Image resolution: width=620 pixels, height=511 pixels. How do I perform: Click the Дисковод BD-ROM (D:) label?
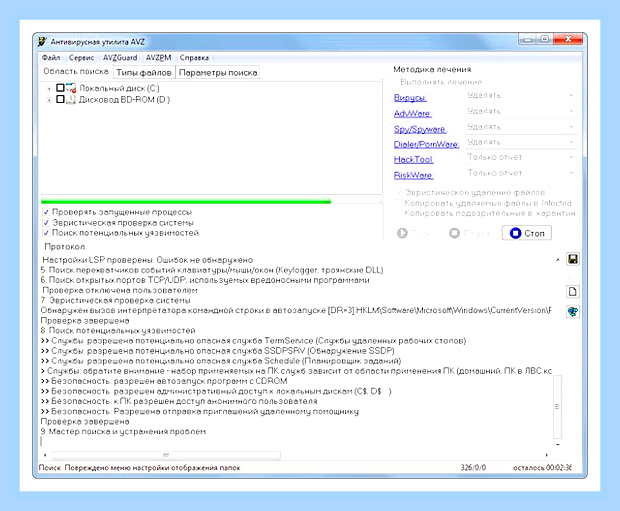click(x=124, y=100)
